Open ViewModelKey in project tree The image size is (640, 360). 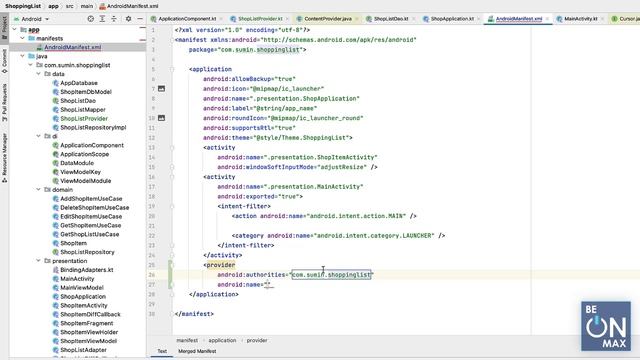pyautogui.click(x=80, y=172)
